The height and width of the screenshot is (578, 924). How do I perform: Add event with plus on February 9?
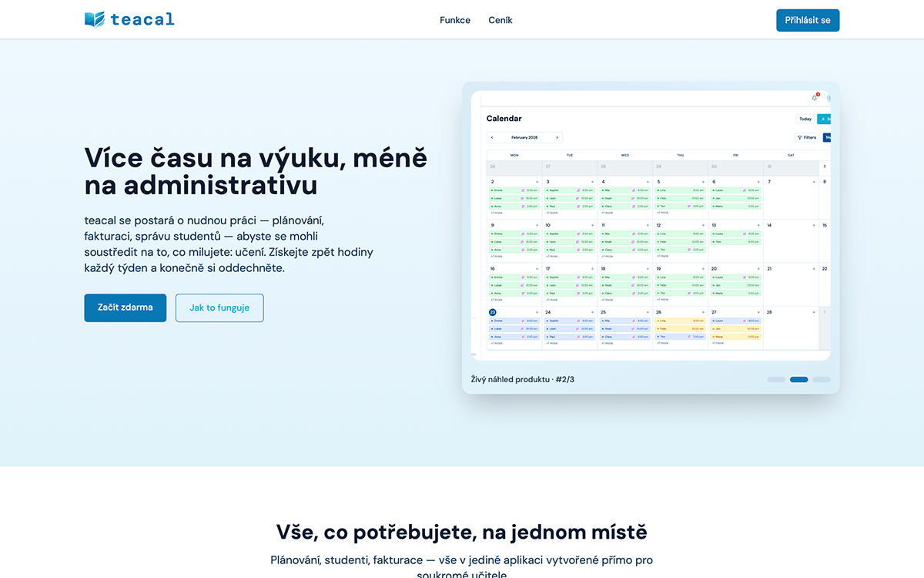pyautogui.click(x=537, y=225)
